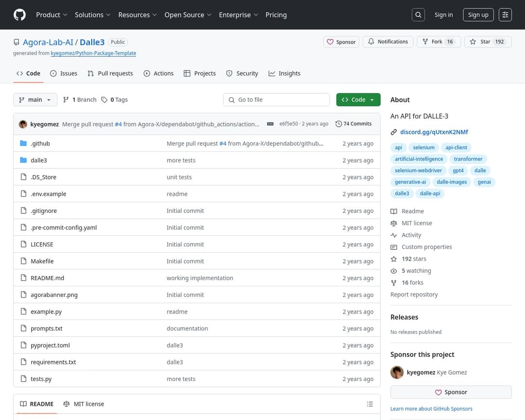
Task: Click the dalle3 folder icon
Action: click(x=23, y=160)
